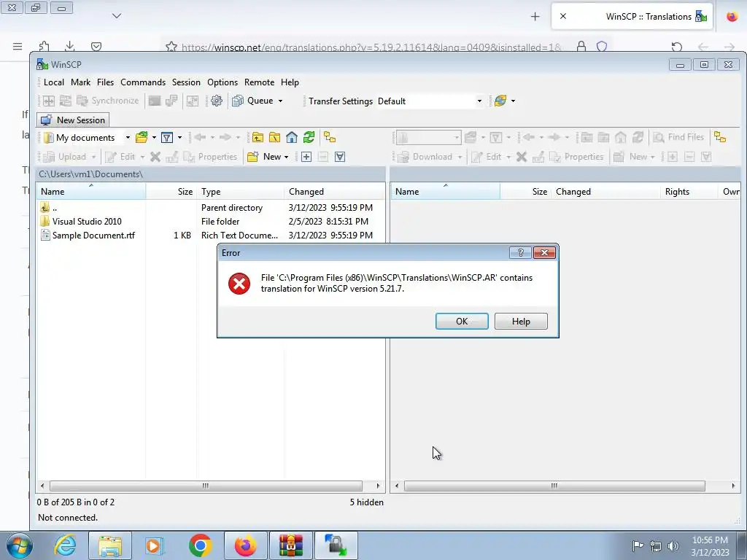Click the local Refresh green arrows icon
This screenshot has height=560, width=747.
click(x=309, y=138)
